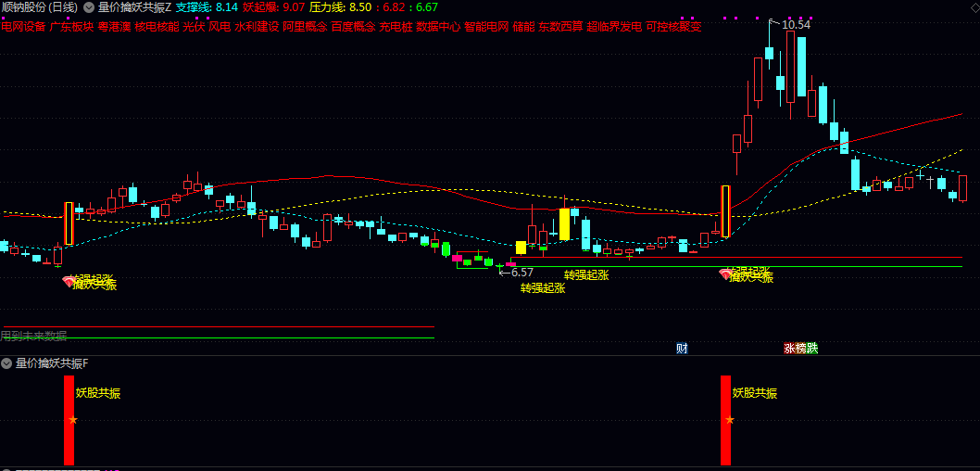
Task: Select the 风电 concept tag
Action: pos(220,26)
